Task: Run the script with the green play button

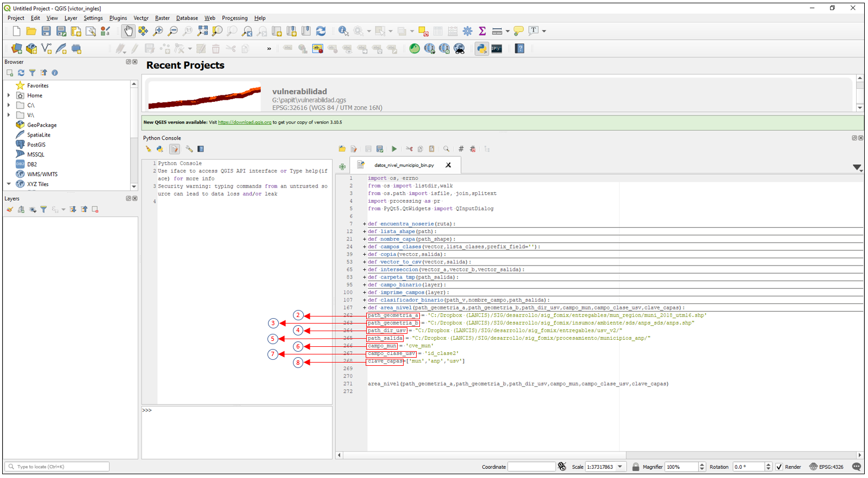Action: pyautogui.click(x=394, y=149)
